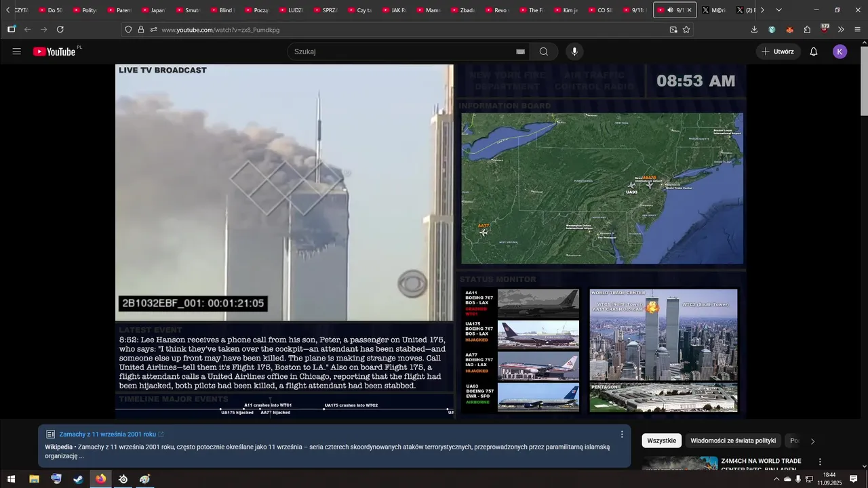
Task: Click the video player to pause
Action: (431, 241)
